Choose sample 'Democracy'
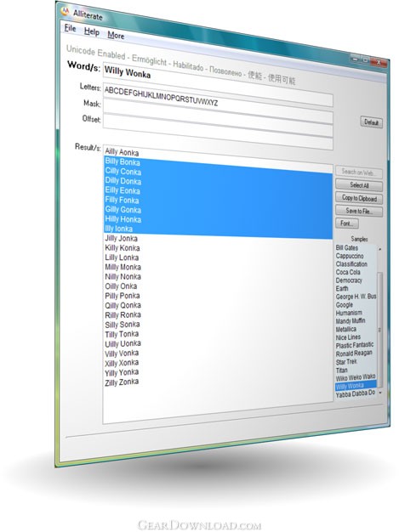 (x=349, y=280)
